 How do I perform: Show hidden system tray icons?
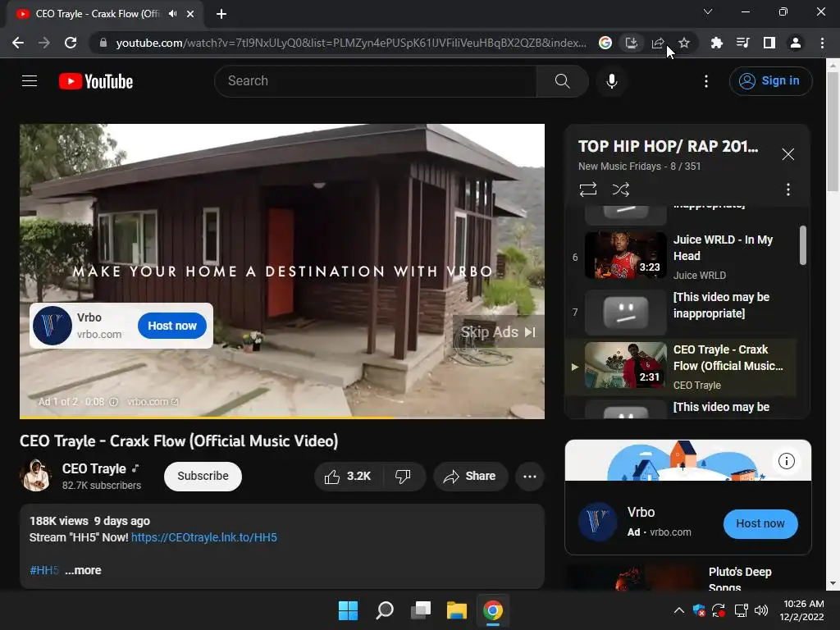click(678, 610)
